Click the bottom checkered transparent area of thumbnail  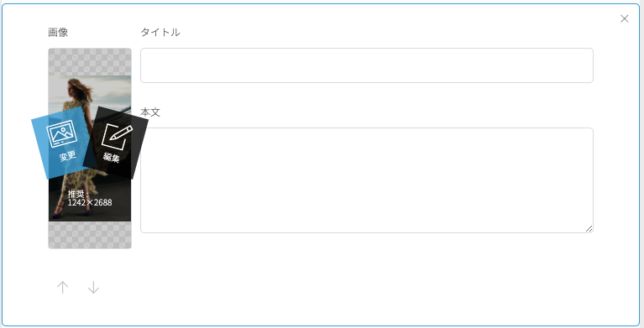90,235
